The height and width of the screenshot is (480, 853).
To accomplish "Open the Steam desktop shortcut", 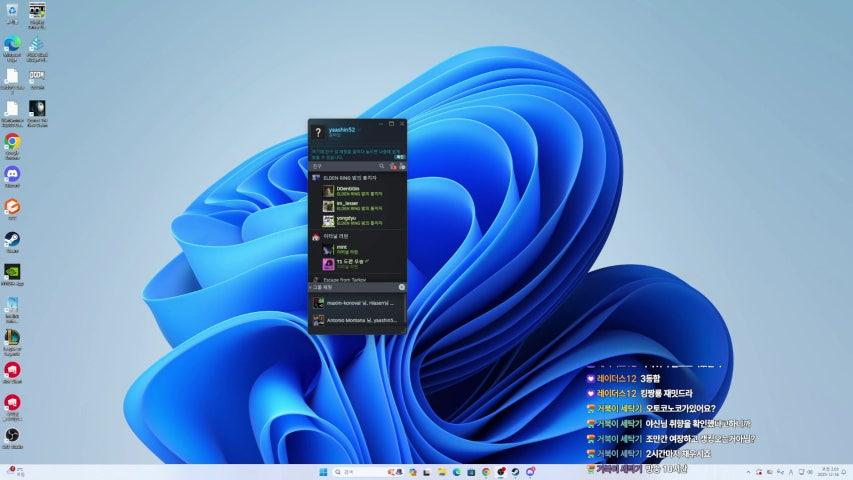I will [12, 240].
